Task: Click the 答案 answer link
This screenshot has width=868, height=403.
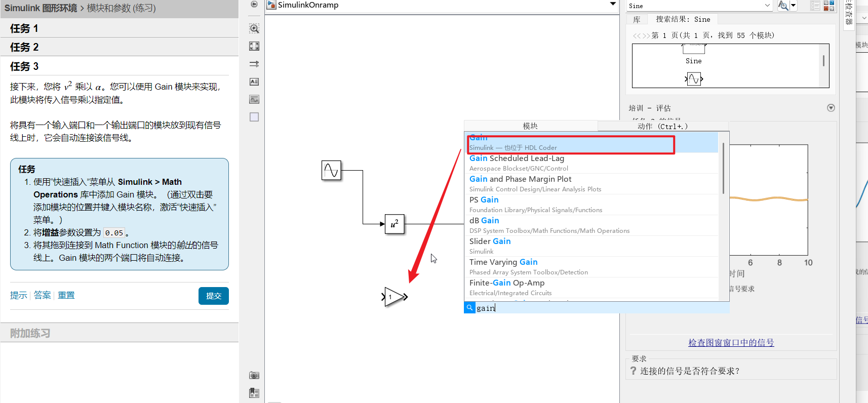Action: coord(43,295)
